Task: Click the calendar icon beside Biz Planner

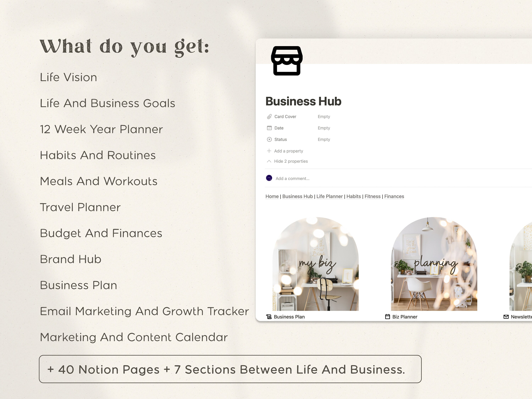Action: (x=388, y=317)
